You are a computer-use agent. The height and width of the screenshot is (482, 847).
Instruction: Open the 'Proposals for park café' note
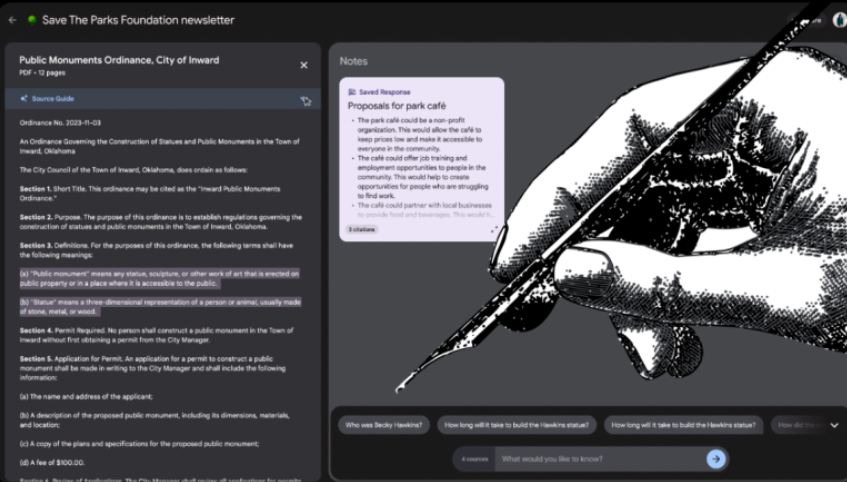point(397,105)
